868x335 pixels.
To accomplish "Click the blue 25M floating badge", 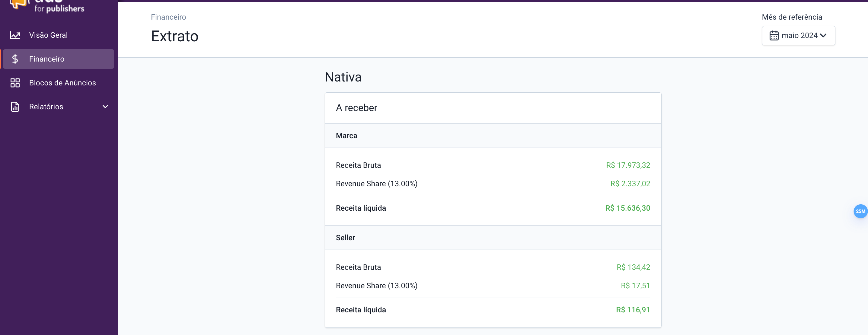I will tap(860, 211).
